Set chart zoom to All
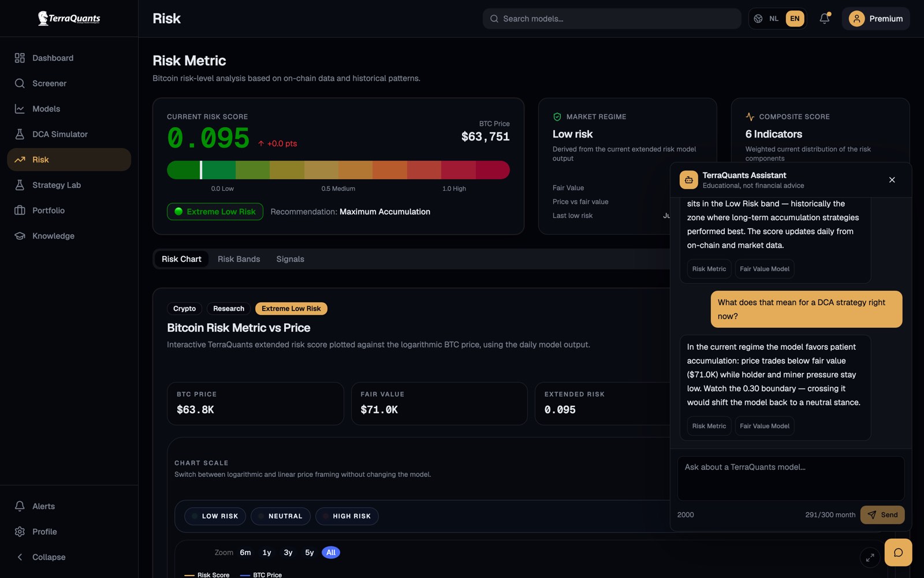This screenshot has width=924, height=578. [331, 553]
